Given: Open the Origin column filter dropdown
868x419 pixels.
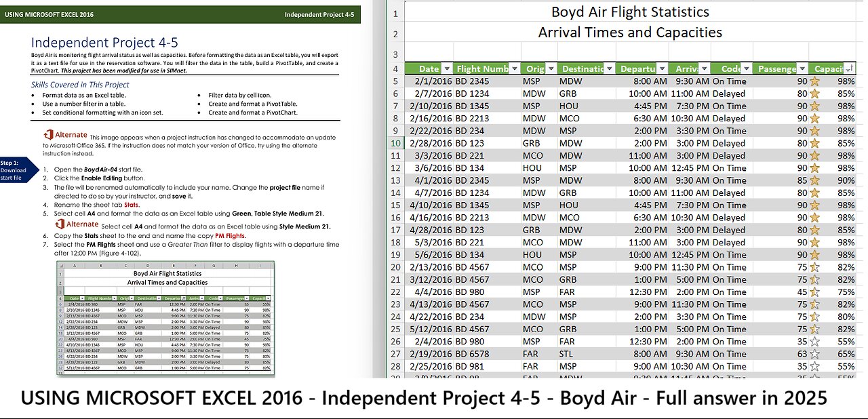Looking at the screenshot, I should [551, 68].
